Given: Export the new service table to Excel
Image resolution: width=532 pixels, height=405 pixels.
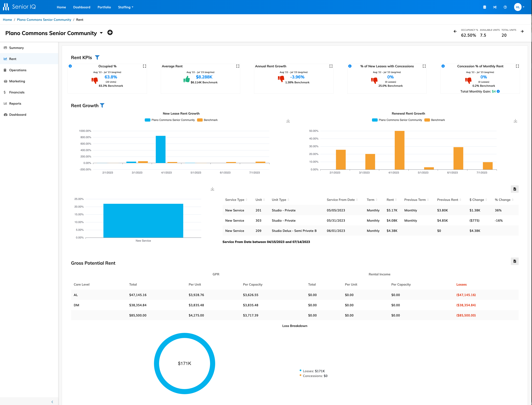Looking at the screenshot, I should [x=515, y=189].
